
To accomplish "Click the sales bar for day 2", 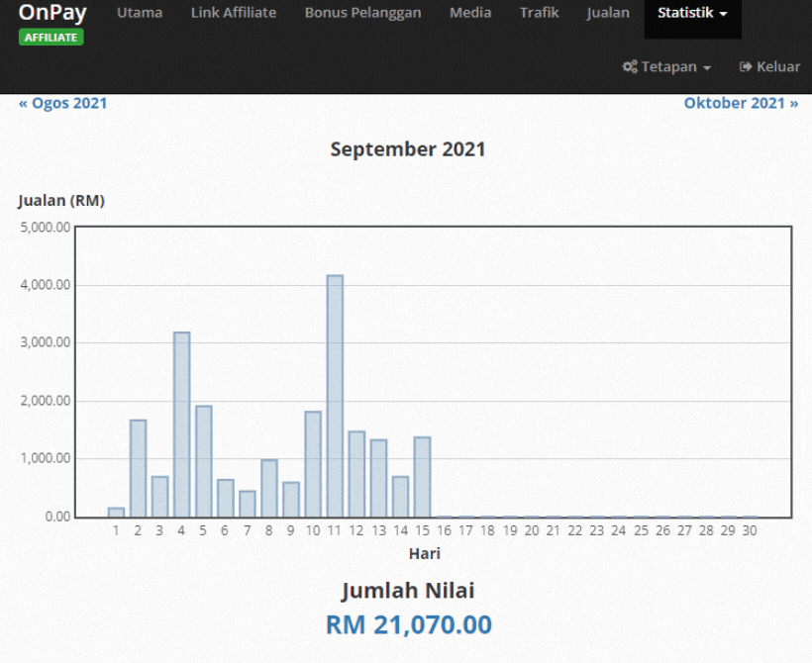I will pos(139,469).
